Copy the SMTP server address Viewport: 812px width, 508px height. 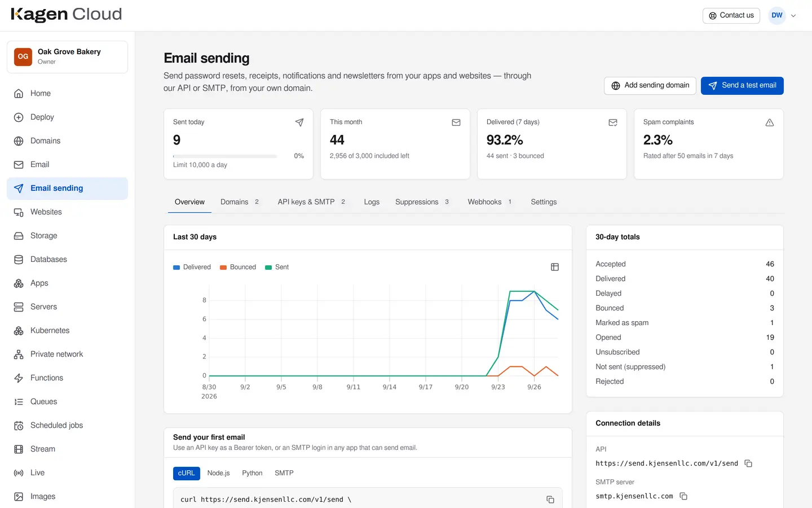point(683,496)
